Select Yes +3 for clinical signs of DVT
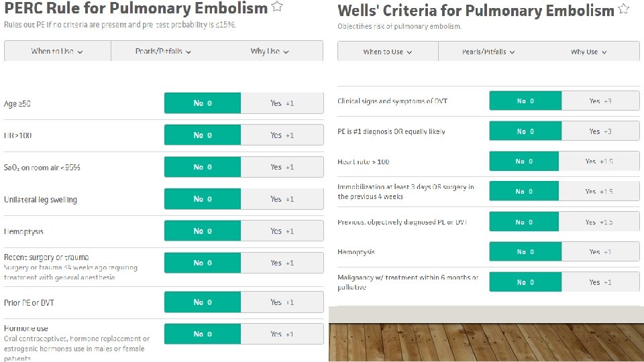The height and width of the screenshot is (362, 644). click(600, 101)
